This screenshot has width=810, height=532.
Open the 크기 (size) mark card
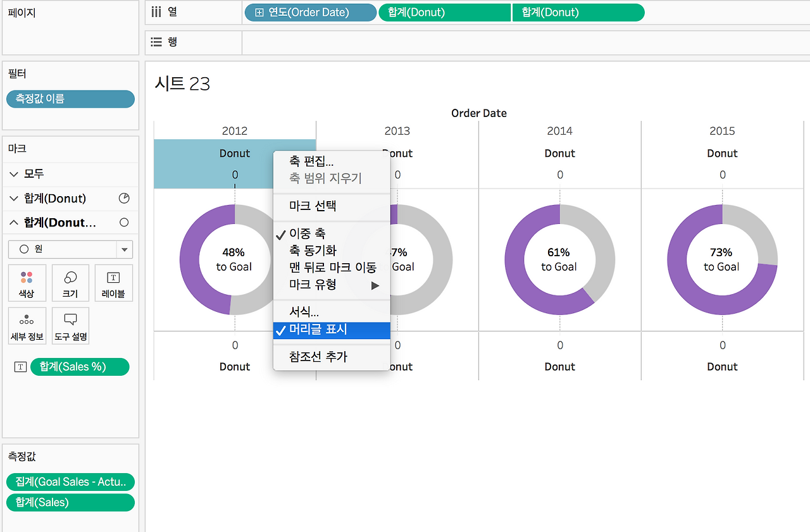tap(70, 283)
